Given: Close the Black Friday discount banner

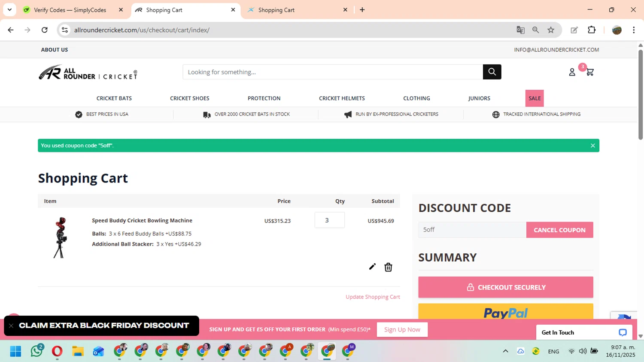Looking at the screenshot, I should [11, 325].
